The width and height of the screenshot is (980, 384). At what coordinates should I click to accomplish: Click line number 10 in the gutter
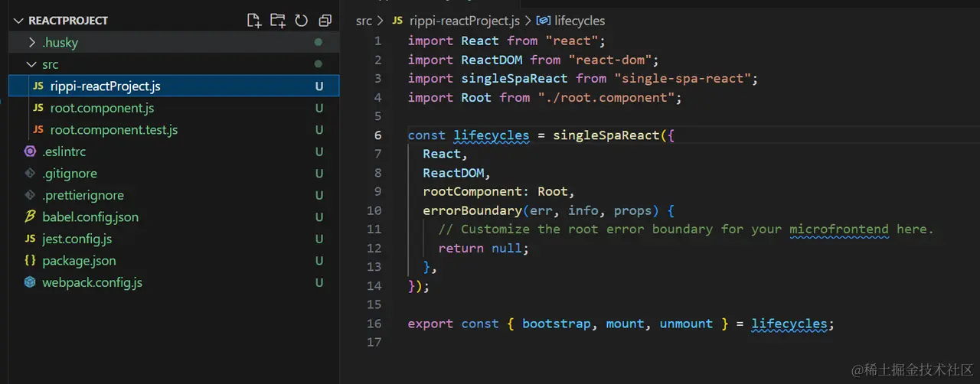(x=374, y=210)
